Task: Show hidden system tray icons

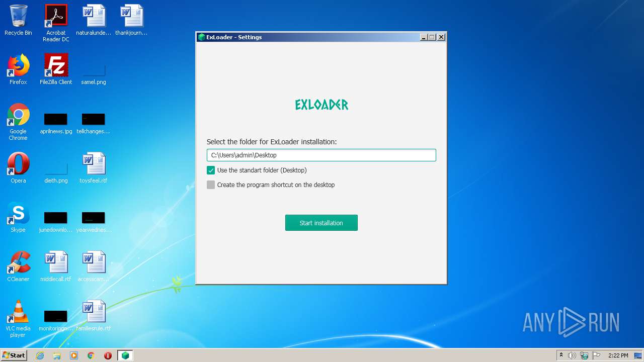Action: 561,355
